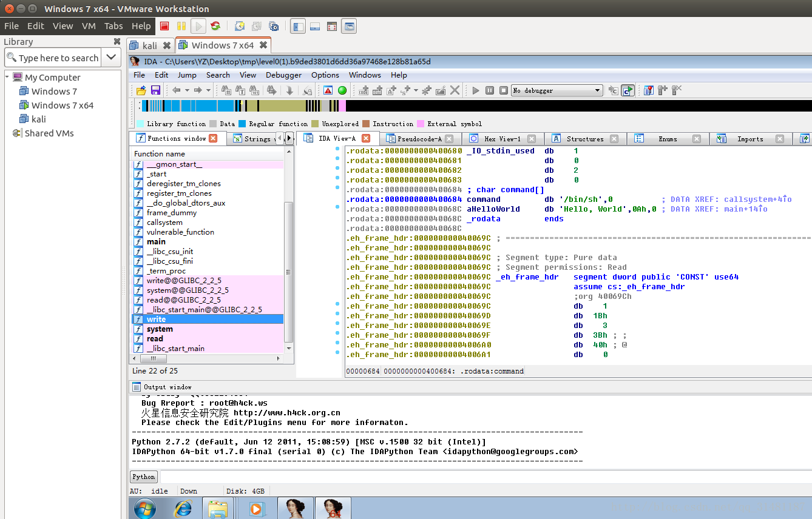The height and width of the screenshot is (519, 812).
Task: Open IDA Debugger menu
Action: (x=283, y=75)
